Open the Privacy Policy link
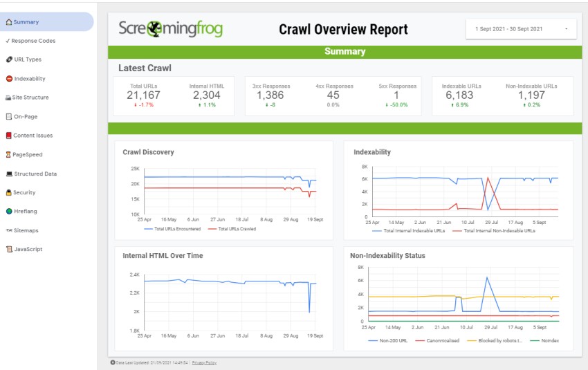The image size is (588, 370). [x=204, y=363]
